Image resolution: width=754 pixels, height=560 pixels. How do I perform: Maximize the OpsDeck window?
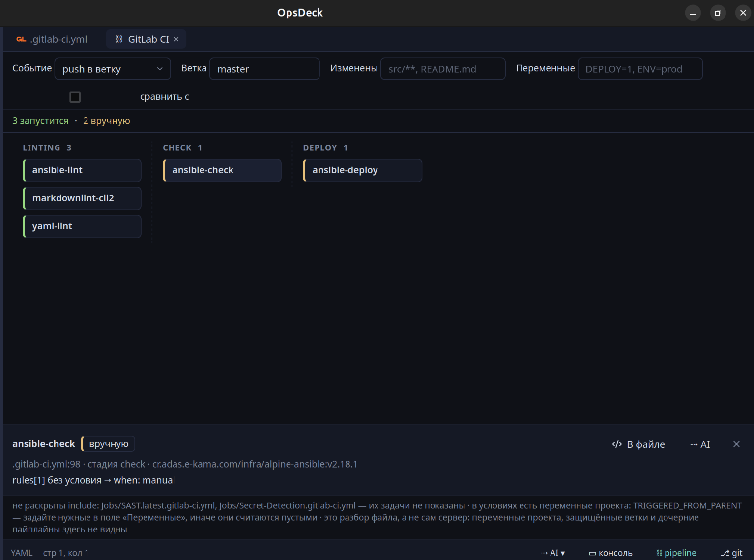pyautogui.click(x=718, y=13)
